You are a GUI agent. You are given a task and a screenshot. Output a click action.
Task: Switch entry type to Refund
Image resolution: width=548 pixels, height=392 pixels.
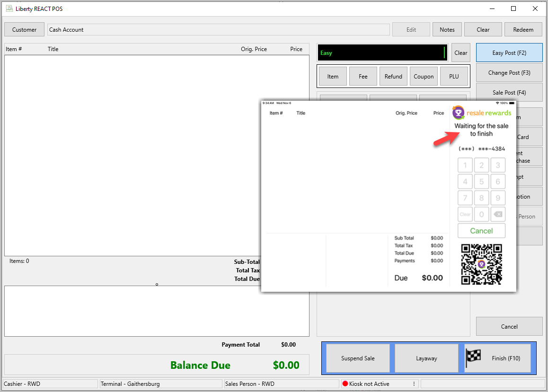coord(393,77)
